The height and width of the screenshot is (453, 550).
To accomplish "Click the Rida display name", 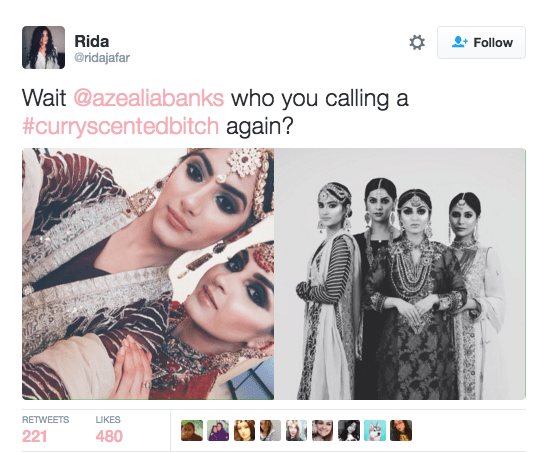I will [92, 41].
